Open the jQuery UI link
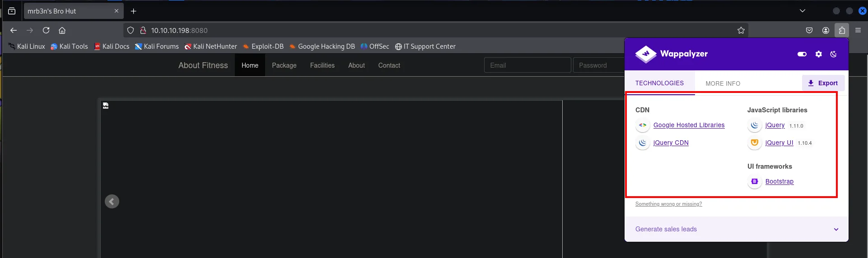The image size is (868, 258). coord(779,143)
